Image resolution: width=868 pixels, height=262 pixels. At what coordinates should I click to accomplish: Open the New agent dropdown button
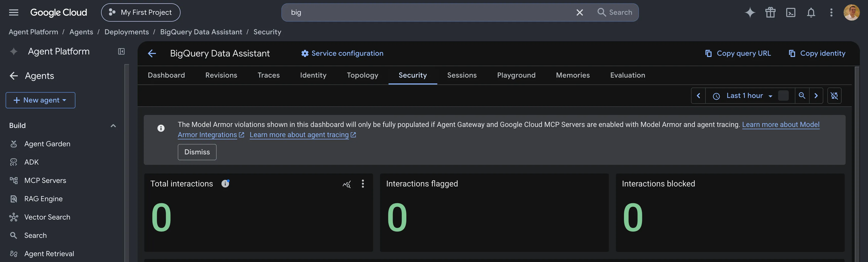coord(40,100)
